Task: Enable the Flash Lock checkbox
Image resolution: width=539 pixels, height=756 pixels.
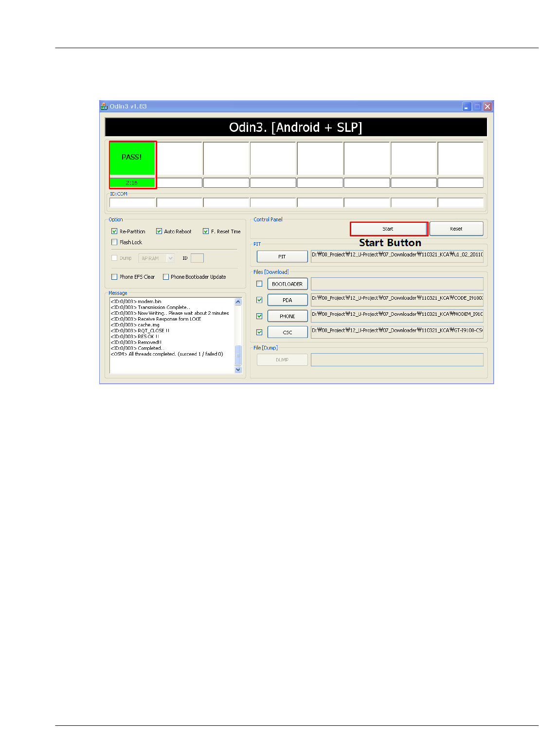Action: (x=114, y=242)
